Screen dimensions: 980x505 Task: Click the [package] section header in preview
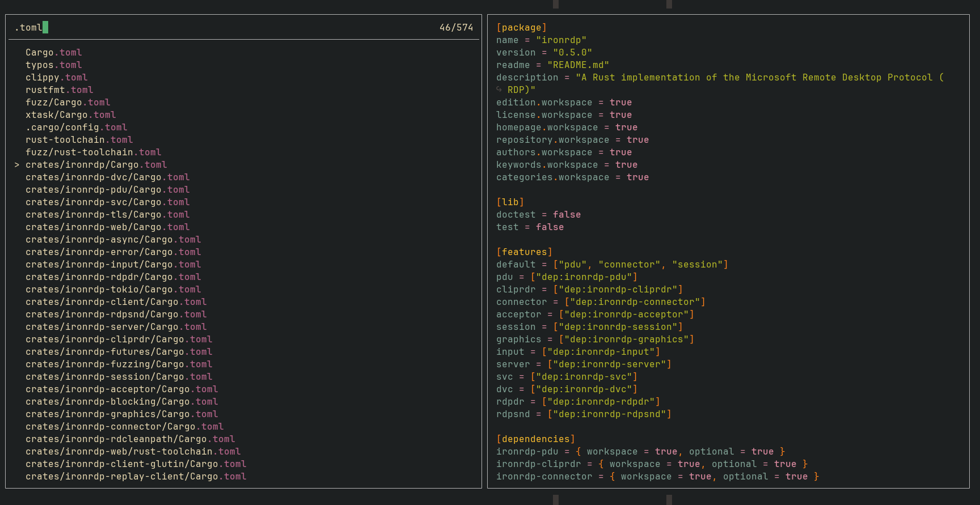[x=521, y=28]
